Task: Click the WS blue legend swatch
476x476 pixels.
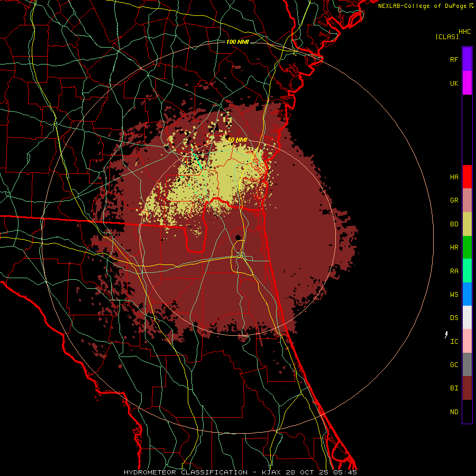Action: point(467,294)
